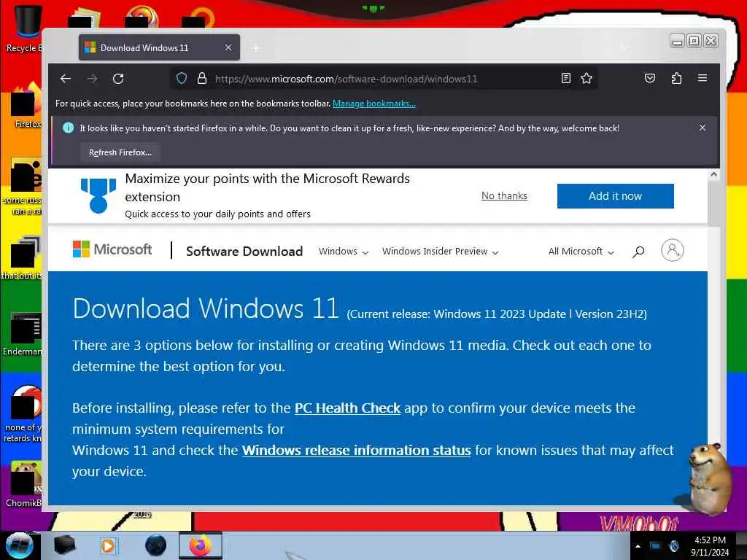Image resolution: width=747 pixels, height=560 pixels.
Task: Bookmark this page with the star icon
Action: pos(587,79)
